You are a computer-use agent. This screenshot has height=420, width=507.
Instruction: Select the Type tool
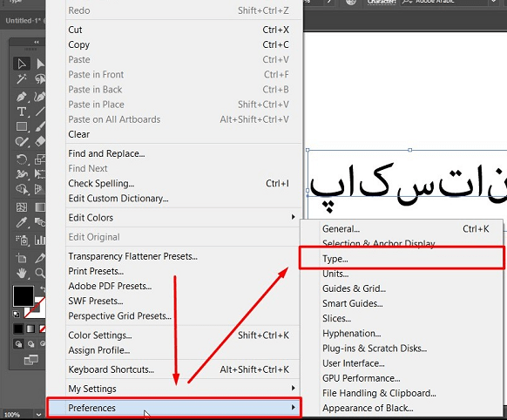22,112
